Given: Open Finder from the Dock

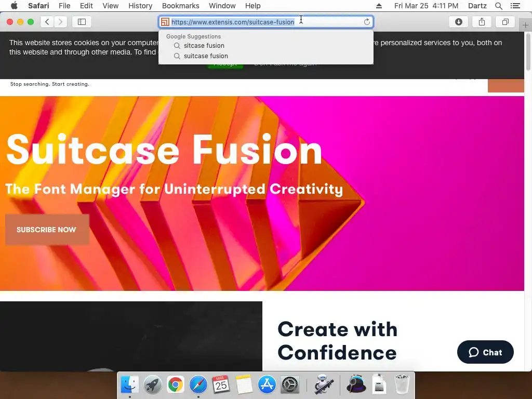Looking at the screenshot, I should point(129,384).
